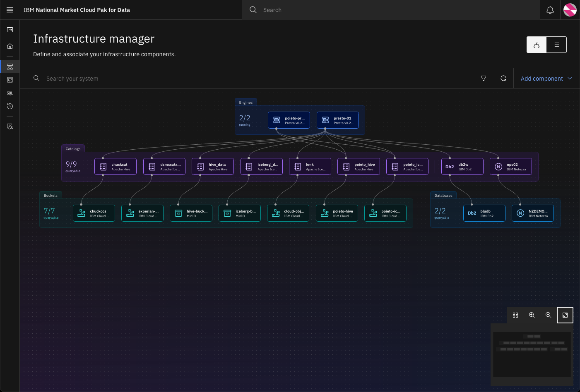The width and height of the screenshot is (580, 392).
Task: Open the filter icon
Action: click(x=484, y=78)
